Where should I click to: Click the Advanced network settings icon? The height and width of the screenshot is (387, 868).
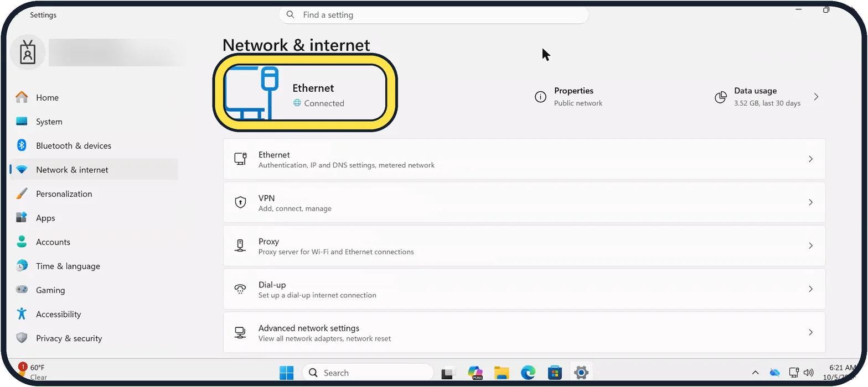point(240,332)
